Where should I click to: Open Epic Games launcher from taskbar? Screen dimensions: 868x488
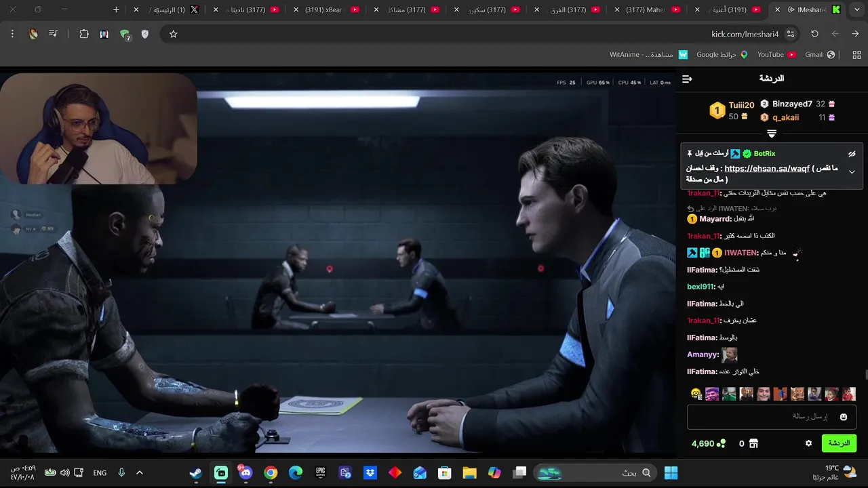(x=320, y=472)
